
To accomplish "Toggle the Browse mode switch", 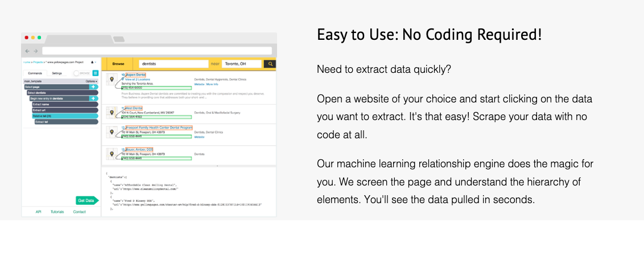I will 78,73.
